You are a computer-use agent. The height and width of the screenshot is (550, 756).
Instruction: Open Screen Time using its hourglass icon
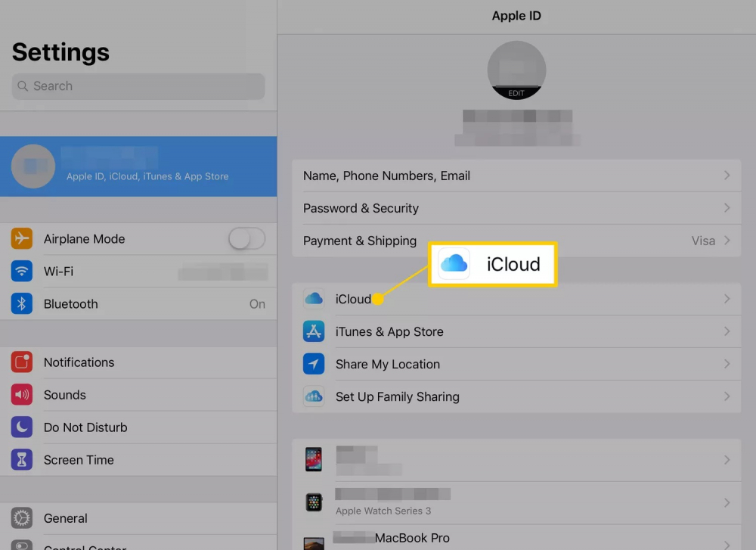(x=21, y=459)
